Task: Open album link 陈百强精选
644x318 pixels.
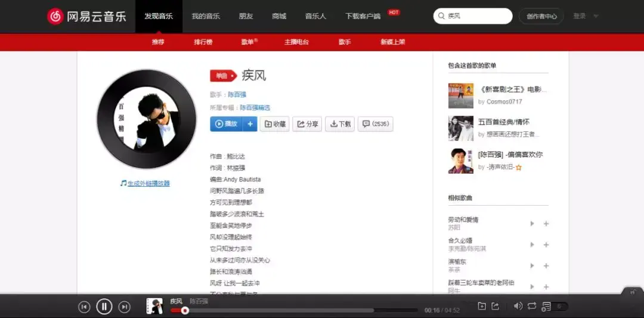Action: 255,107
